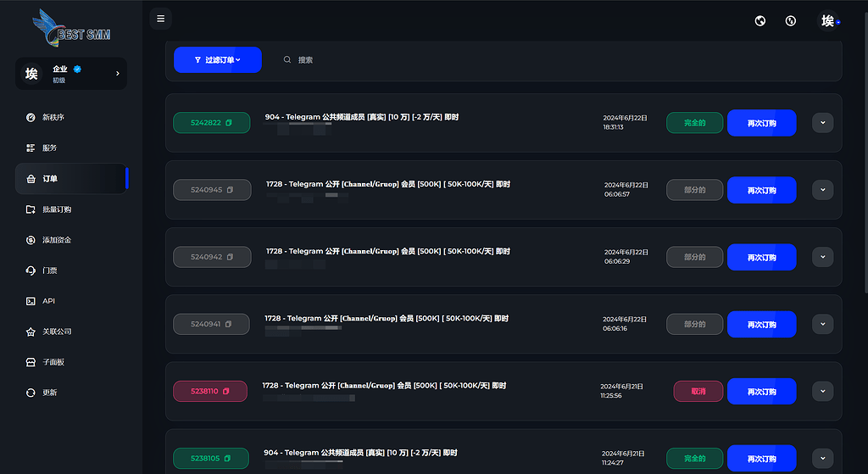Screen dimensions: 868x474
Task: Reorder 5238110 with 再次订购
Action: click(762, 392)
